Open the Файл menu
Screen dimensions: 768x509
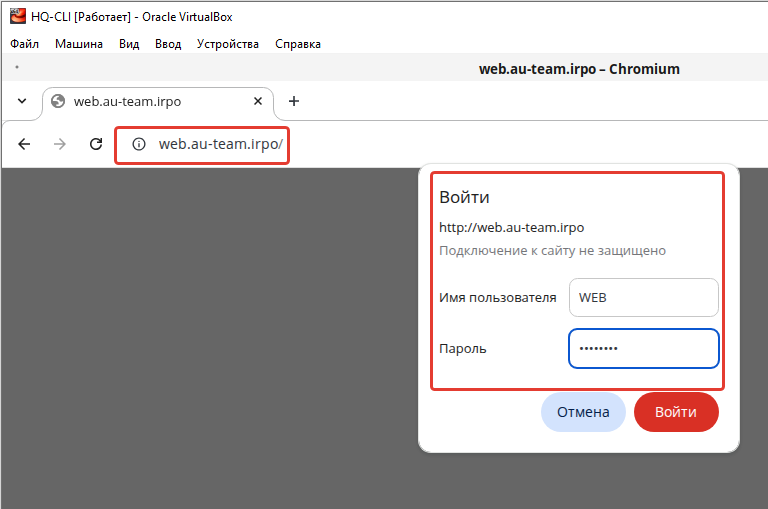24,44
